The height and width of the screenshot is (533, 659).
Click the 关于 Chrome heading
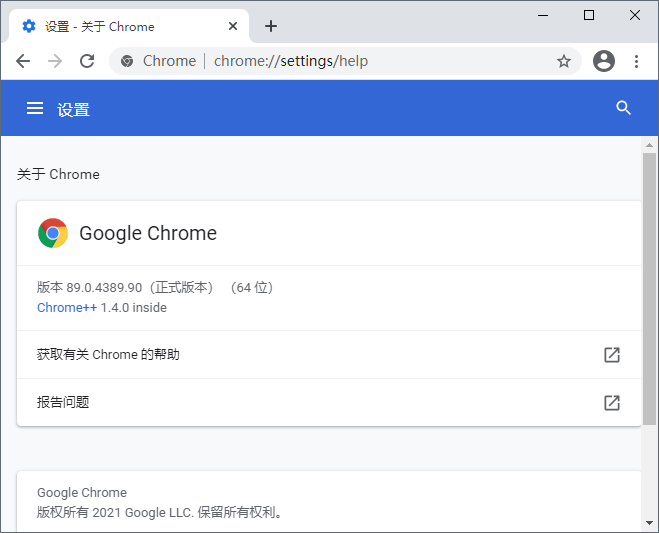point(58,174)
